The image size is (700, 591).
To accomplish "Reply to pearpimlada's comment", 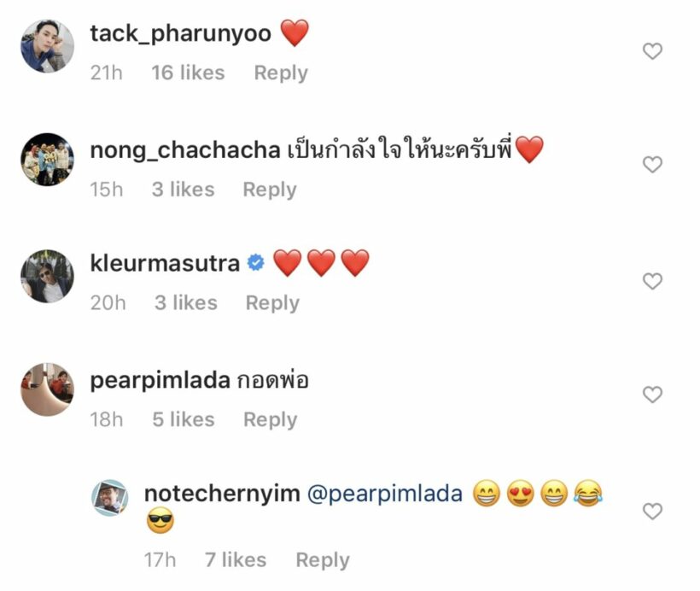I will [271, 419].
